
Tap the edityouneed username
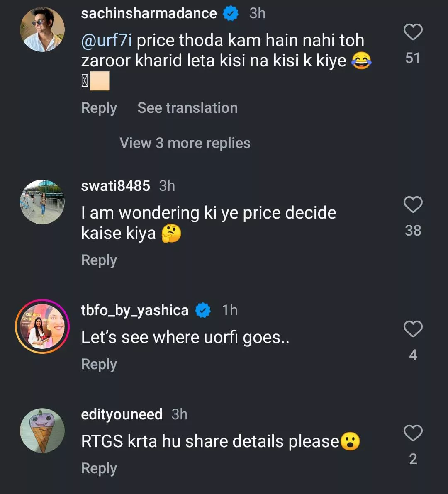click(122, 414)
